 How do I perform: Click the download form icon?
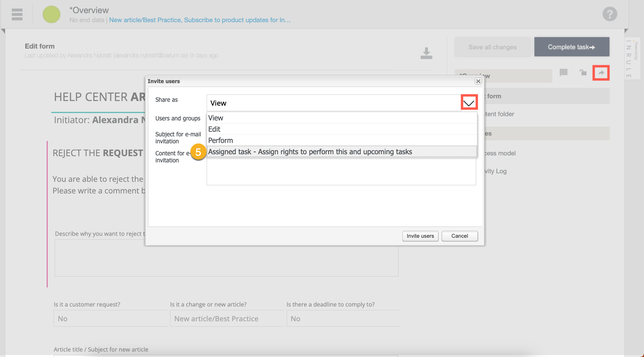tap(426, 53)
